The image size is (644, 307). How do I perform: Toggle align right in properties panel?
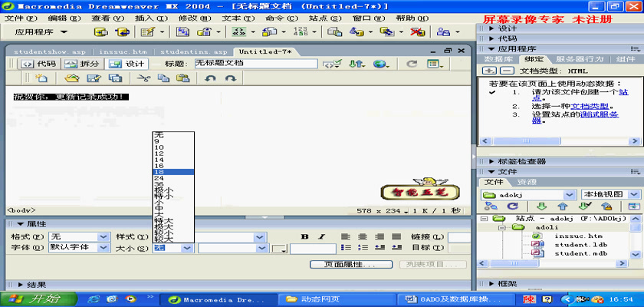pos(380,236)
